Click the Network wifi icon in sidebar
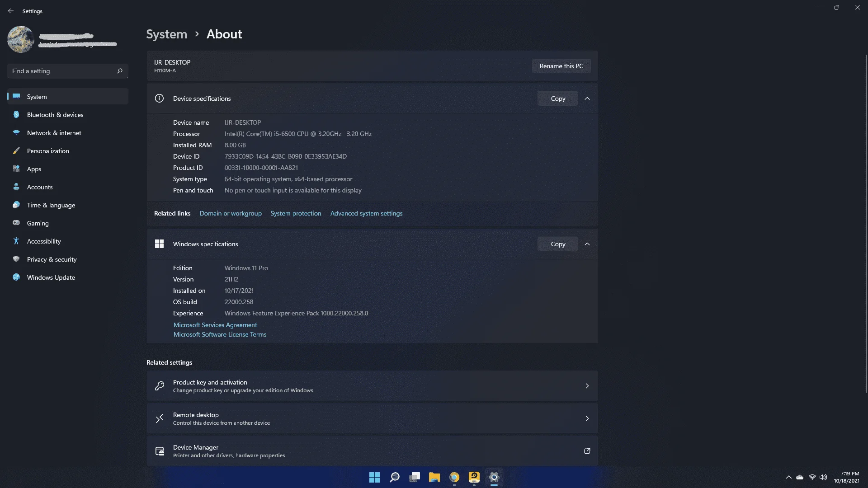 point(16,132)
